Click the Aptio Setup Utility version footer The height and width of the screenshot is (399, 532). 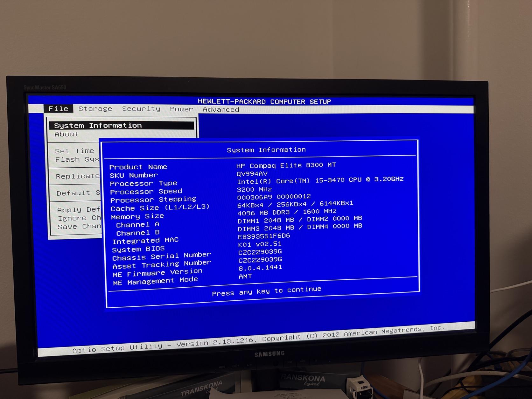258,339
